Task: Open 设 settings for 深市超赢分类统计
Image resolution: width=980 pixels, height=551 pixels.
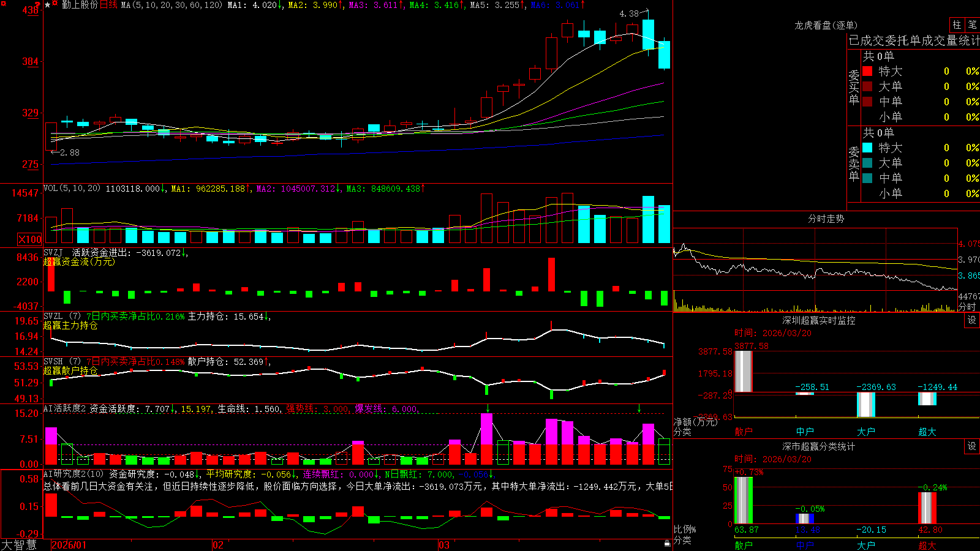Action: click(x=972, y=446)
